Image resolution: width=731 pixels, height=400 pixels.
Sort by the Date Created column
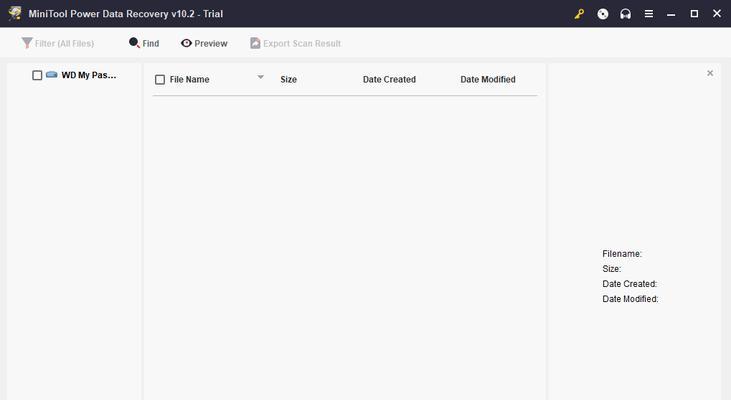click(x=389, y=80)
